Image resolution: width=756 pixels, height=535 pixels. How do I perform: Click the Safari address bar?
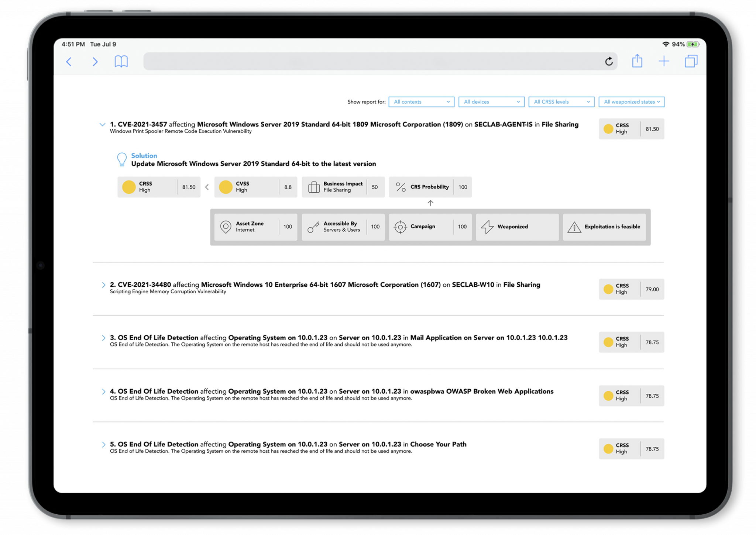369,61
